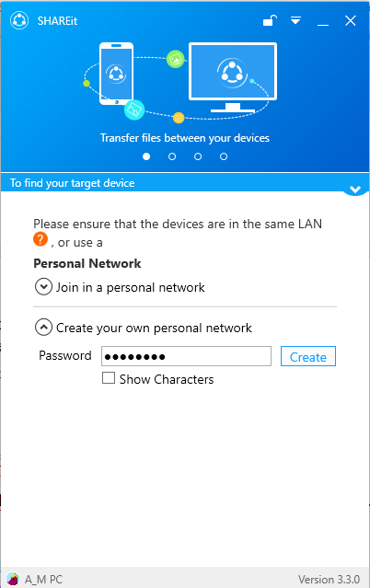Click the Password input field
The image size is (370, 588).
[x=186, y=356]
